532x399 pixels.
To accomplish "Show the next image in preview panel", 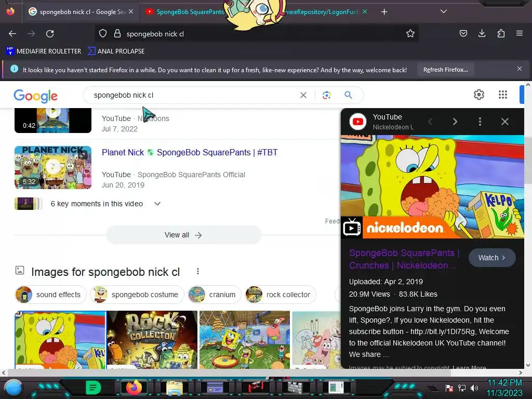I will click(455, 122).
